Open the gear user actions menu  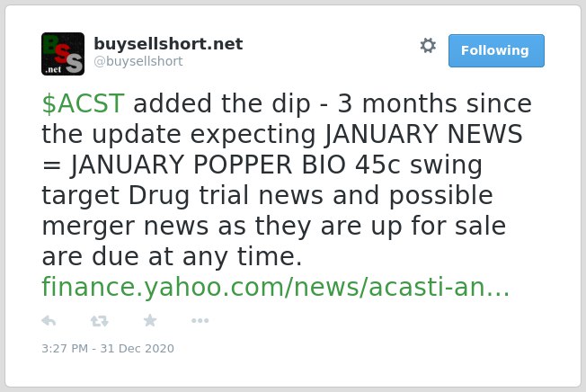click(428, 46)
